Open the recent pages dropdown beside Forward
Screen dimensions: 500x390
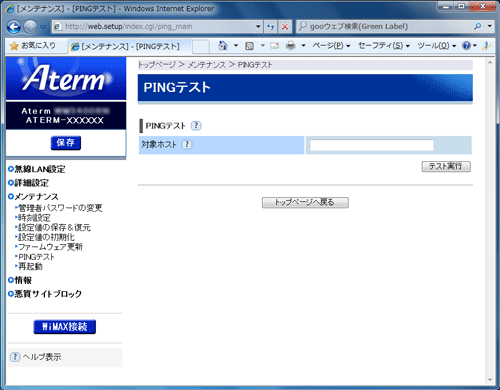click(43, 27)
